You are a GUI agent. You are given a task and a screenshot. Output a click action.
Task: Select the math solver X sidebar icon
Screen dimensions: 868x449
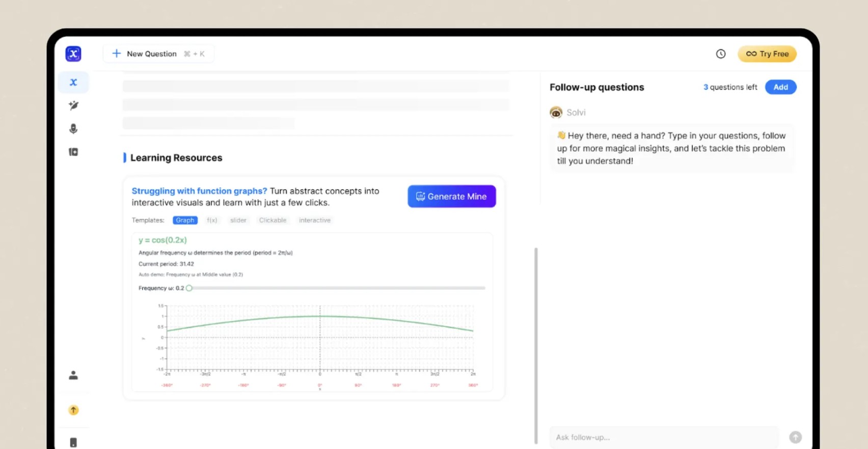point(73,82)
